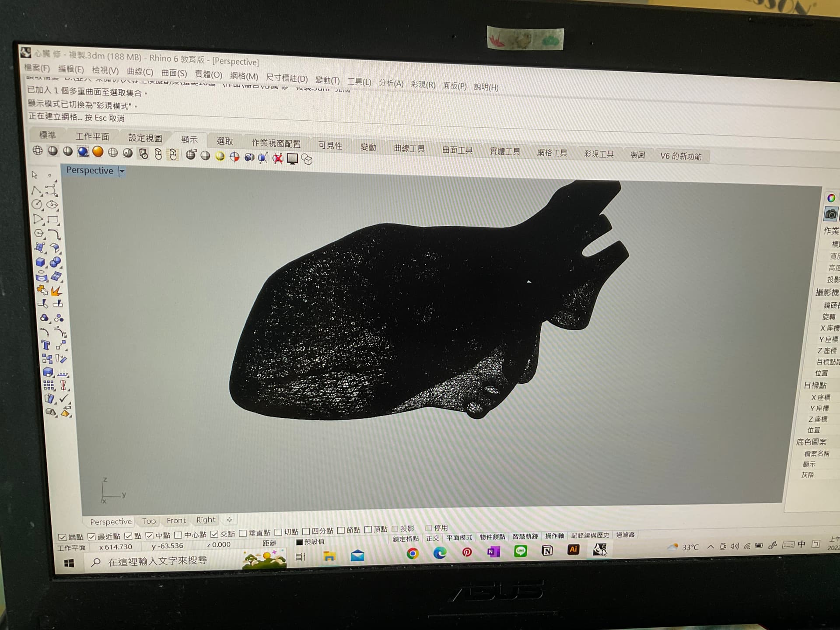Switch to the Top viewport tab

(149, 521)
